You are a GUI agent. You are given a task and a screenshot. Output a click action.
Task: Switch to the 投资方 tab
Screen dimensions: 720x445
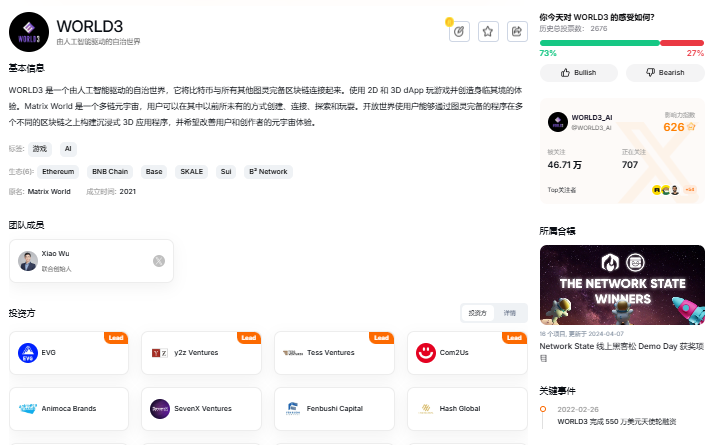(x=478, y=313)
